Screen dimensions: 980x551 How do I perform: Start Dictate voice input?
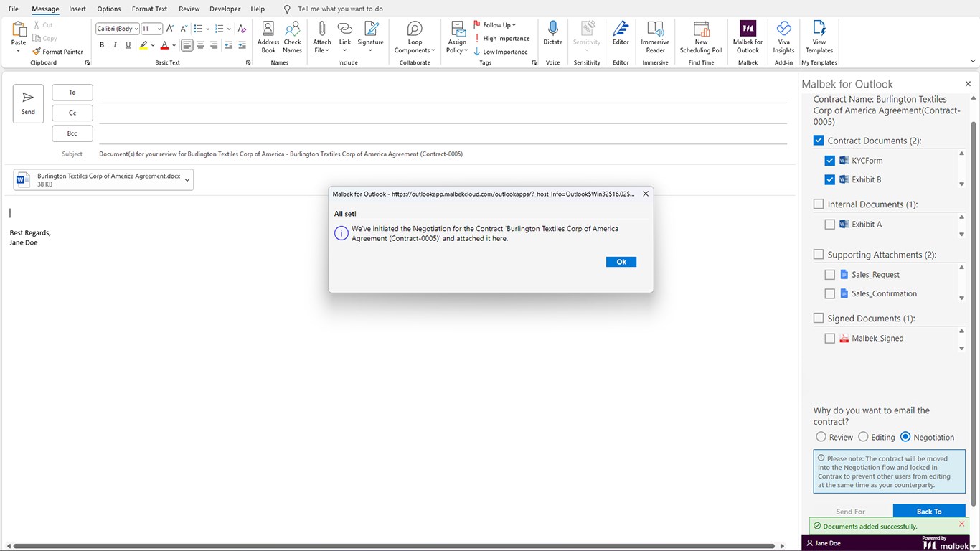pyautogui.click(x=553, y=34)
